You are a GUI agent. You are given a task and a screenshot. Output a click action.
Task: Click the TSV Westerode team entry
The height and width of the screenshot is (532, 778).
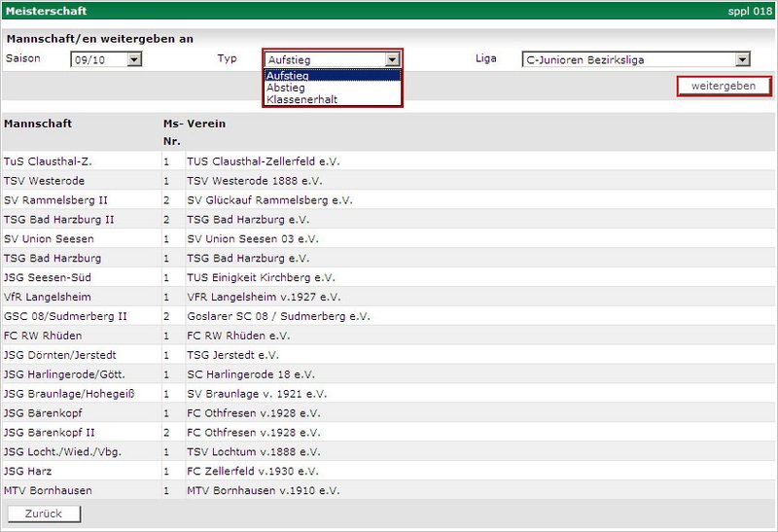click(x=44, y=181)
